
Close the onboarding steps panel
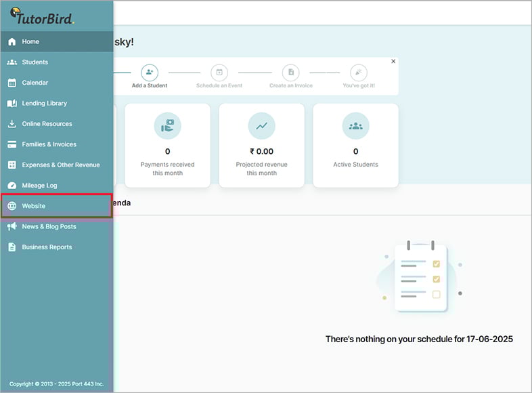[x=393, y=61]
